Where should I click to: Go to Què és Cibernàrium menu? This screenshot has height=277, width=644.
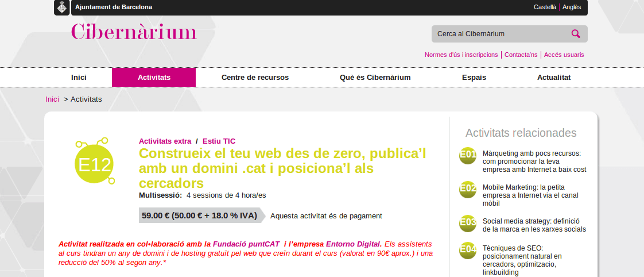pyautogui.click(x=375, y=77)
